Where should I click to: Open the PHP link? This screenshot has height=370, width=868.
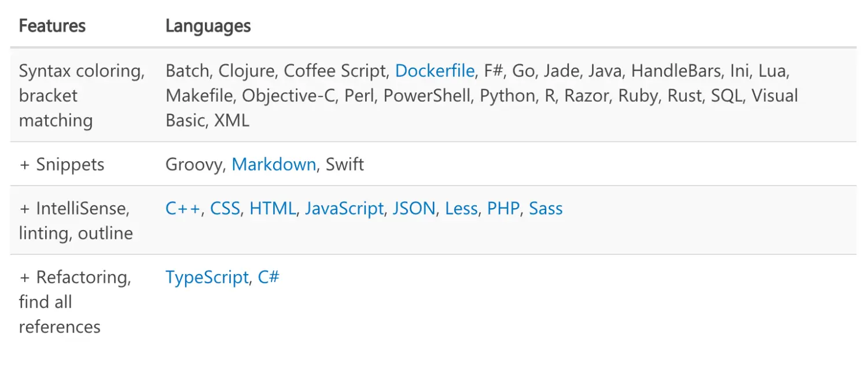[x=503, y=209]
